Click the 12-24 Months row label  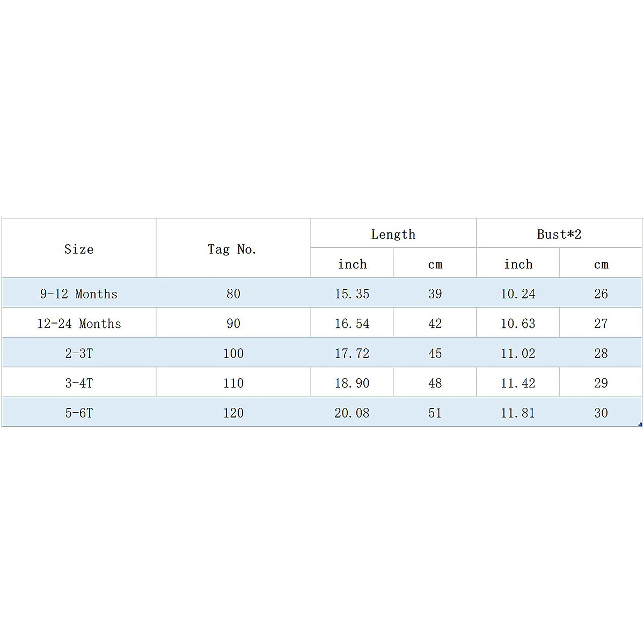(x=79, y=324)
